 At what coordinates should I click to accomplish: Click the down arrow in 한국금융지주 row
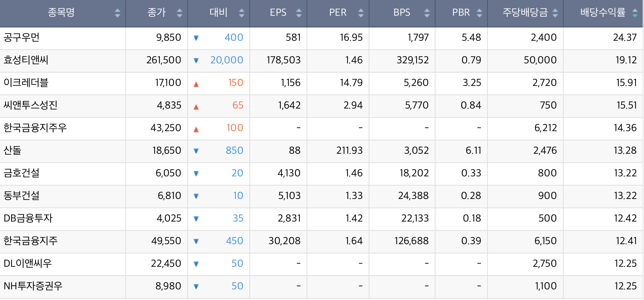[196, 241]
